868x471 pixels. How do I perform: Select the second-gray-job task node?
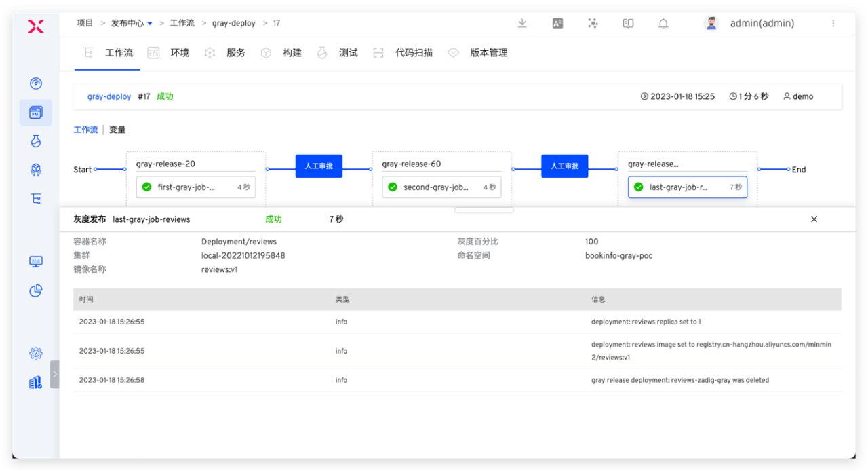point(441,187)
